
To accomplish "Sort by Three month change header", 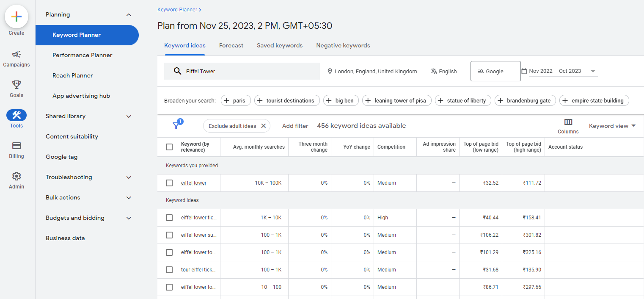I will point(313,147).
